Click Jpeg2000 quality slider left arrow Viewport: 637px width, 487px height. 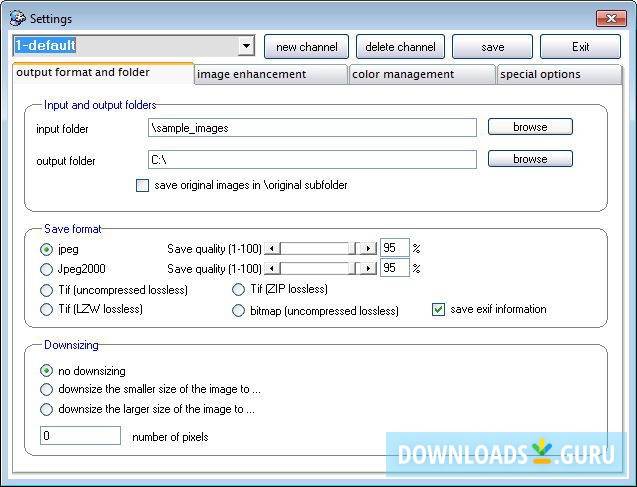click(272, 268)
